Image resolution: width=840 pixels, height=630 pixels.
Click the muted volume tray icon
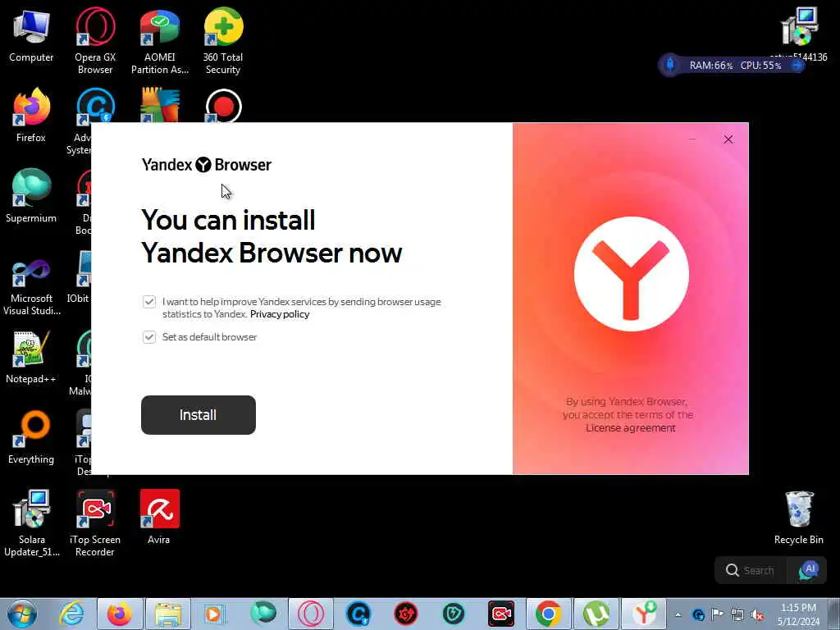point(757,614)
